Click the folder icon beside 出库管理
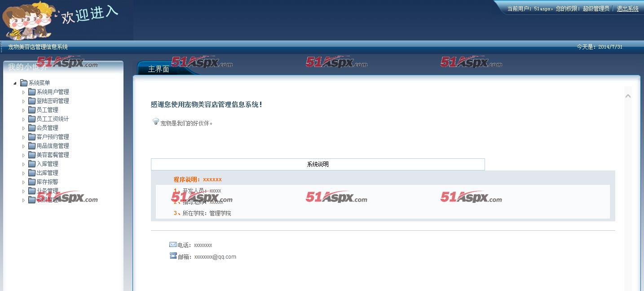644x291 pixels. (32, 173)
